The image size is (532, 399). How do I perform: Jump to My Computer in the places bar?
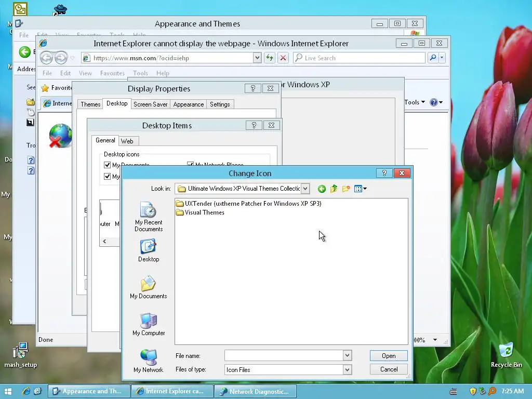pos(149,324)
